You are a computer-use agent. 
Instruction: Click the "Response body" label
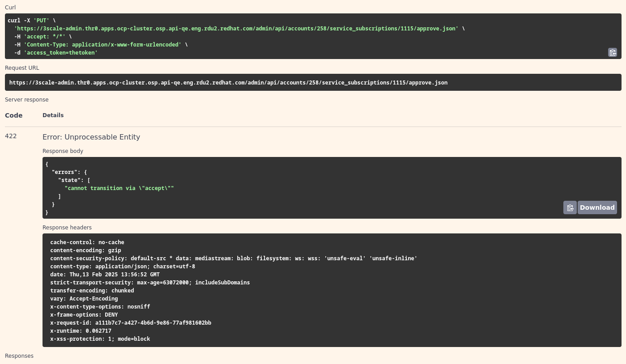pyautogui.click(x=63, y=151)
